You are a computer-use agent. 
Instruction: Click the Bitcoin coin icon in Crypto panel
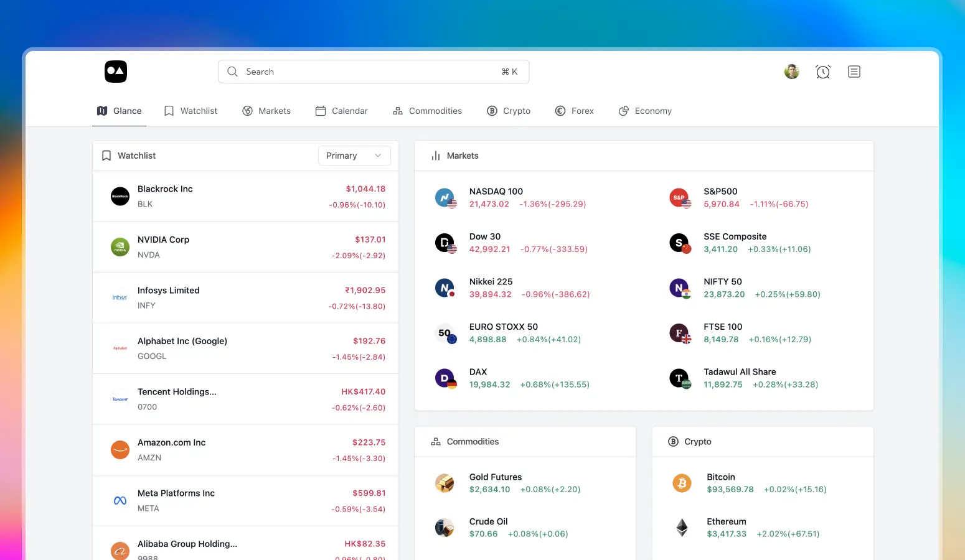[x=682, y=483]
